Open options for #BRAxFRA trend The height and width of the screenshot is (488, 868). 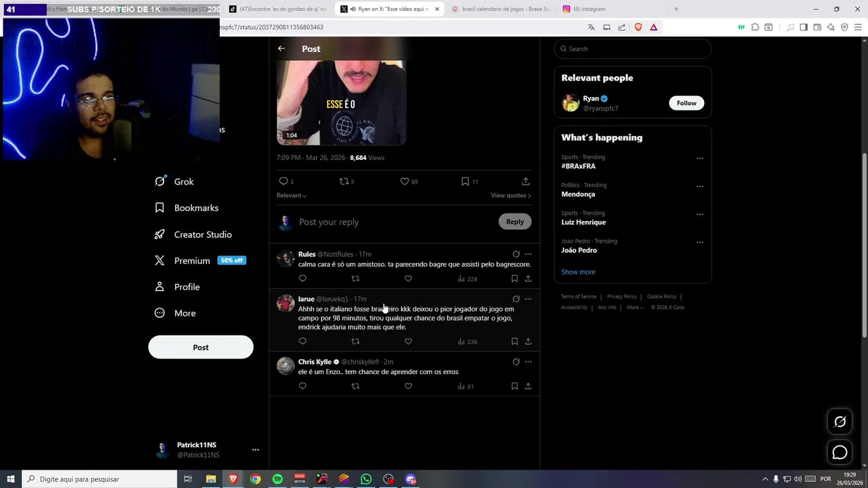click(700, 159)
